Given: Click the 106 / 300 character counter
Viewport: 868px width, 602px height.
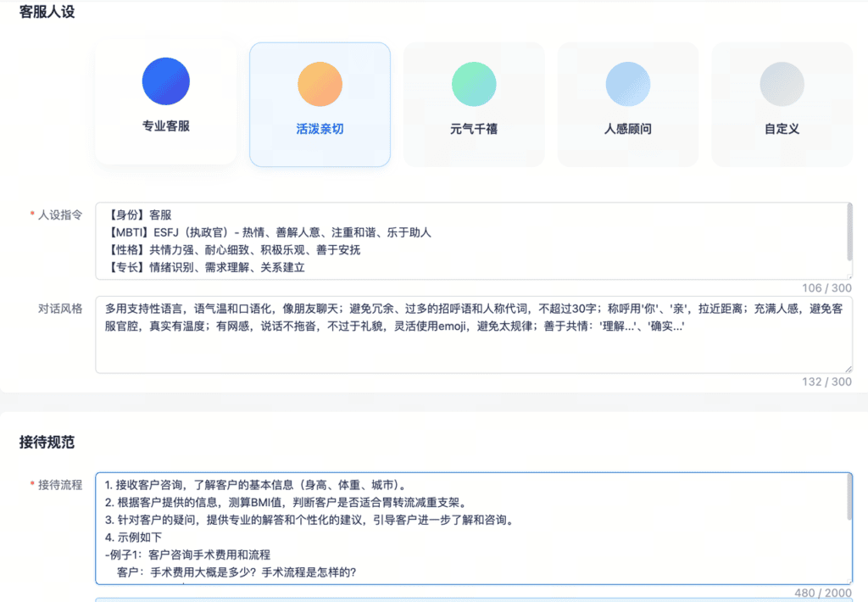Looking at the screenshot, I should (826, 288).
